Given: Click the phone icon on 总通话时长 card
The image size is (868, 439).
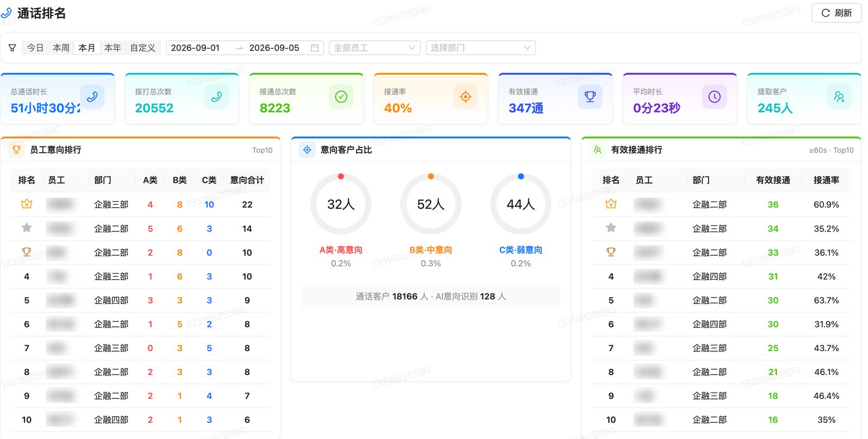Looking at the screenshot, I should (x=92, y=96).
